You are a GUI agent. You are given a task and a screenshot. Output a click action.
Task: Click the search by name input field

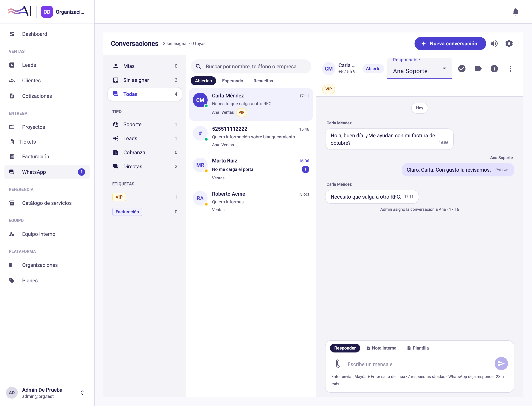[251, 66]
